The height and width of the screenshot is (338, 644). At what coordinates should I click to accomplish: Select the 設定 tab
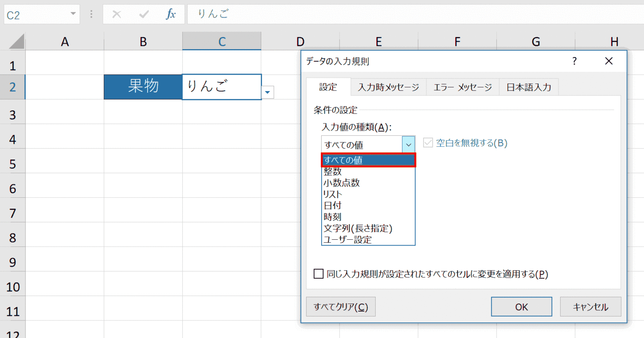pyautogui.click(x=328, y=87)
